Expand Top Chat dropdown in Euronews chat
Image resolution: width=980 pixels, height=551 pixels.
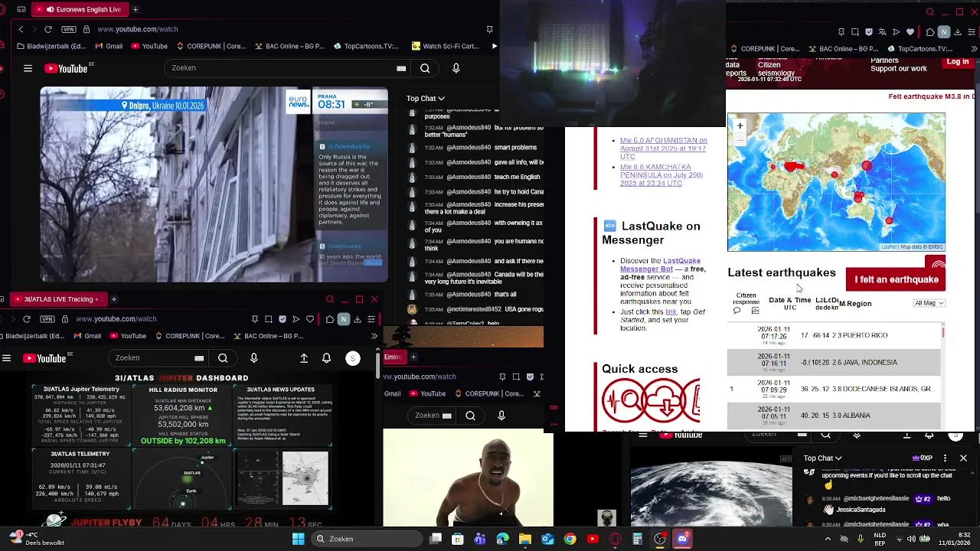(425, 98)
